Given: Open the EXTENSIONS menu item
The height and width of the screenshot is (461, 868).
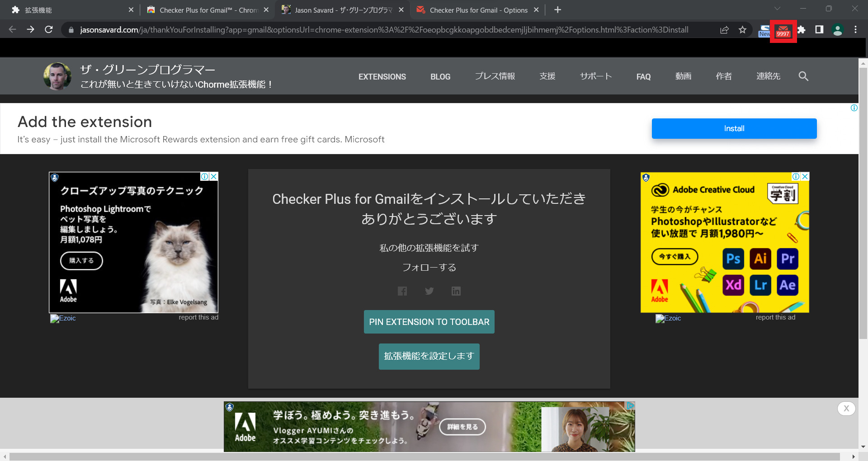Looking at the screenshot, I should [x=382, y=77].
